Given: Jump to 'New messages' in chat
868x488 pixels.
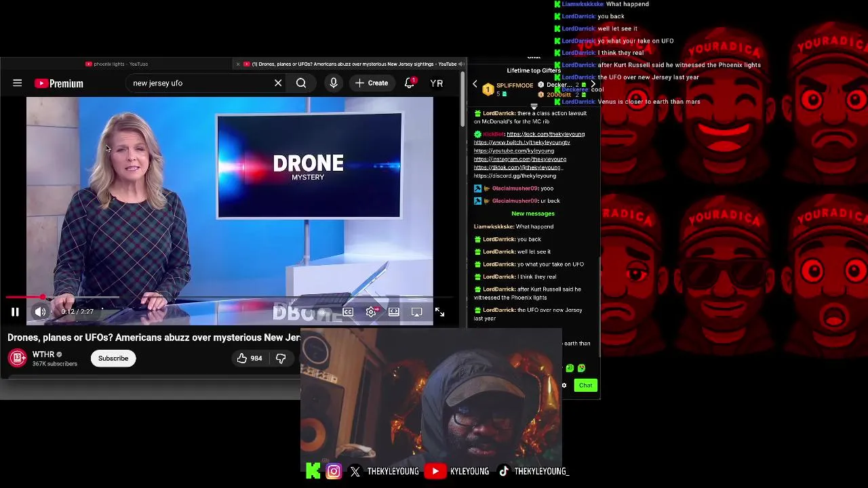Looking at the screenshot, I should (x=533, y=213).
